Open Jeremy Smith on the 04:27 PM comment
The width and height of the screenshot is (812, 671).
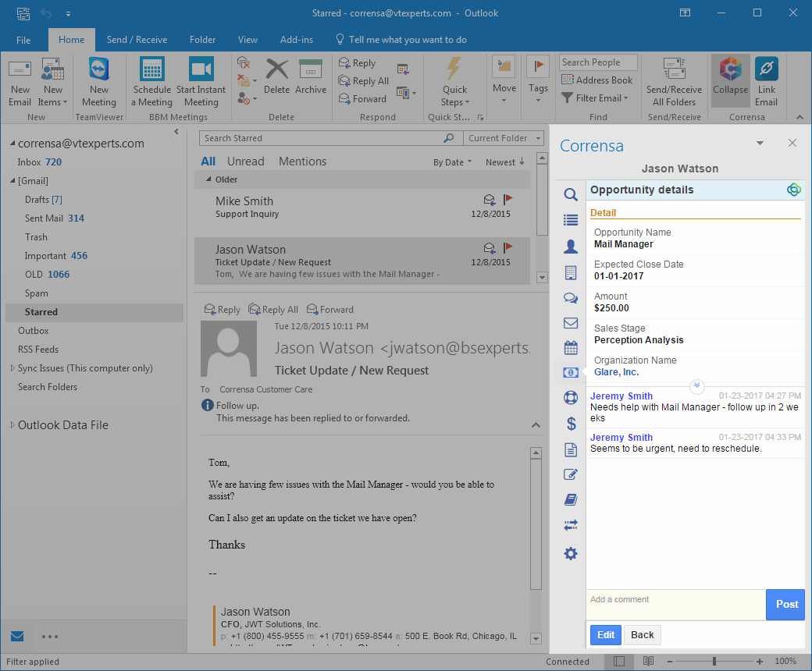(x=621, y=396)
